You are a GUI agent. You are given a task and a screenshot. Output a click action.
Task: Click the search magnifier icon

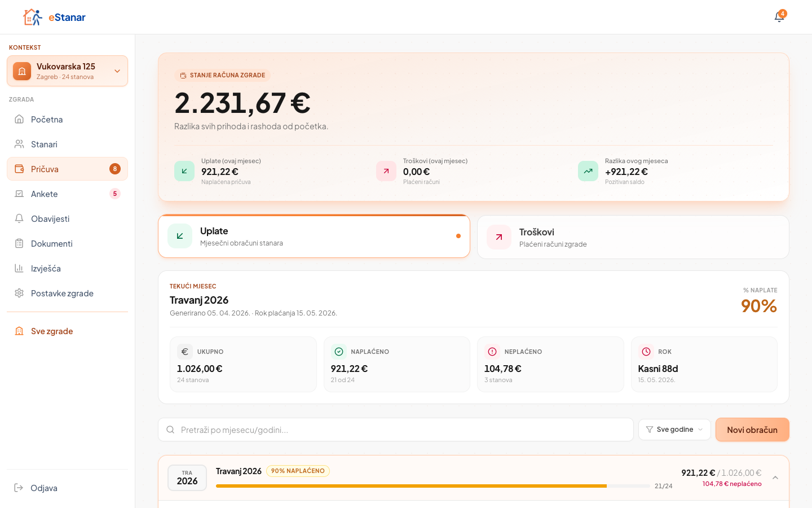170,430
